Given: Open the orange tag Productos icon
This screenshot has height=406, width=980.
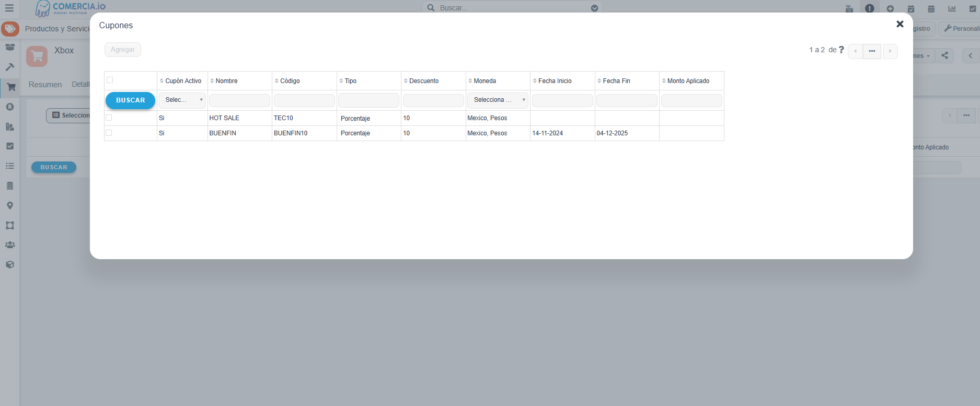Looking at the screenshot, I should [x=10, y=29].
